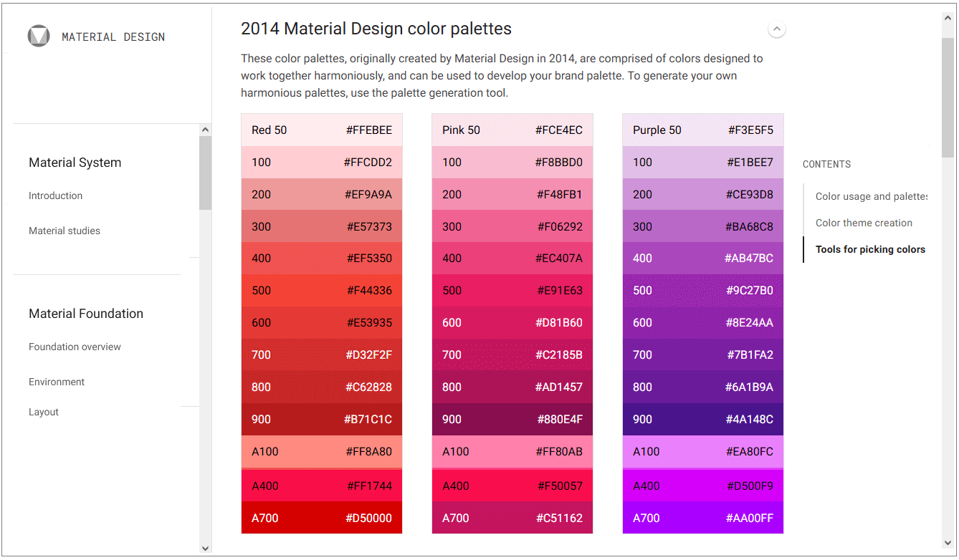Screen dimensions: 959x560
Task: Select Red 100 swatch #FFCDD2
Action: (x=322, y=162)
